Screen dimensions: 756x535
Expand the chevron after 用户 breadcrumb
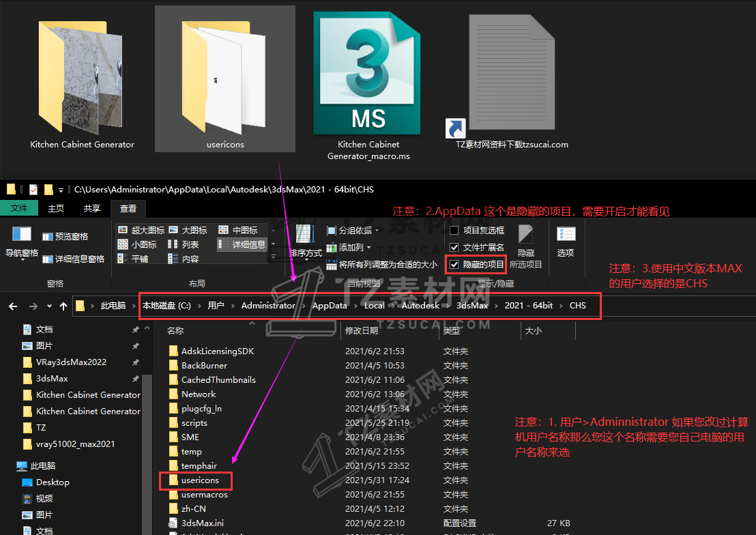pyautogui.click(x=233, y=306)
